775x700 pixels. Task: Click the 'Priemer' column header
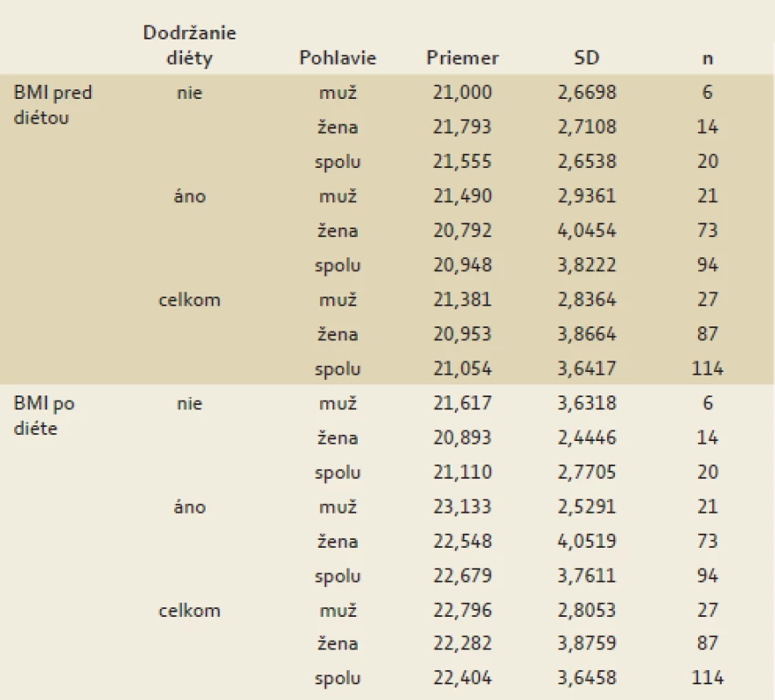point(462,59)
